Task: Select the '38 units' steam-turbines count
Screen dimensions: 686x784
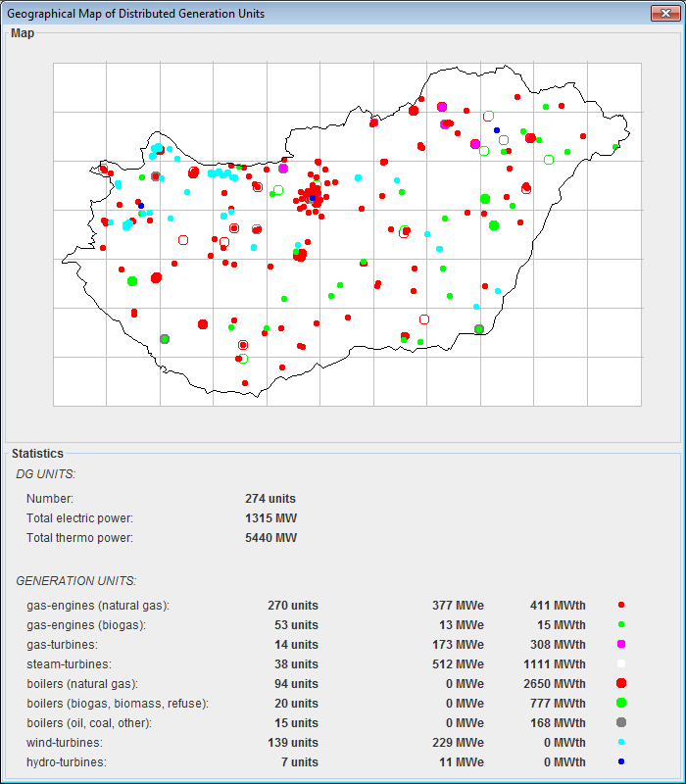Action: pyautogui.click(x=296, y=664)
